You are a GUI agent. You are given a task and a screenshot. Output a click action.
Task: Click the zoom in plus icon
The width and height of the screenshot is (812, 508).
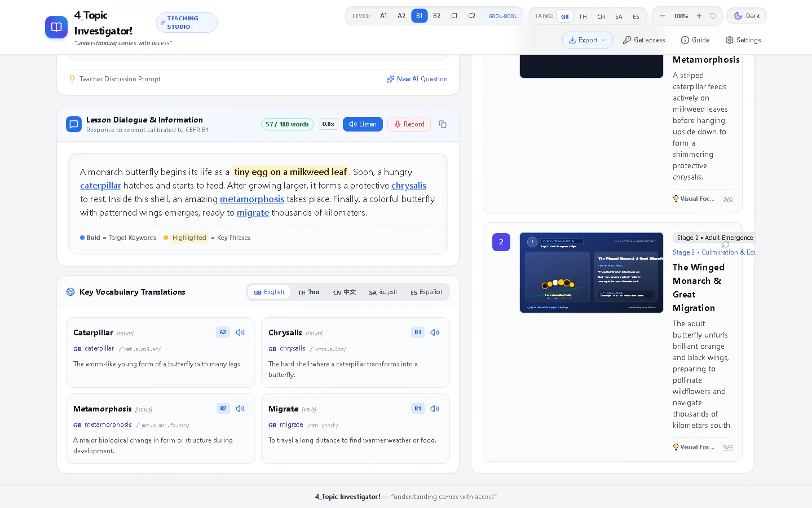point(699,16)
